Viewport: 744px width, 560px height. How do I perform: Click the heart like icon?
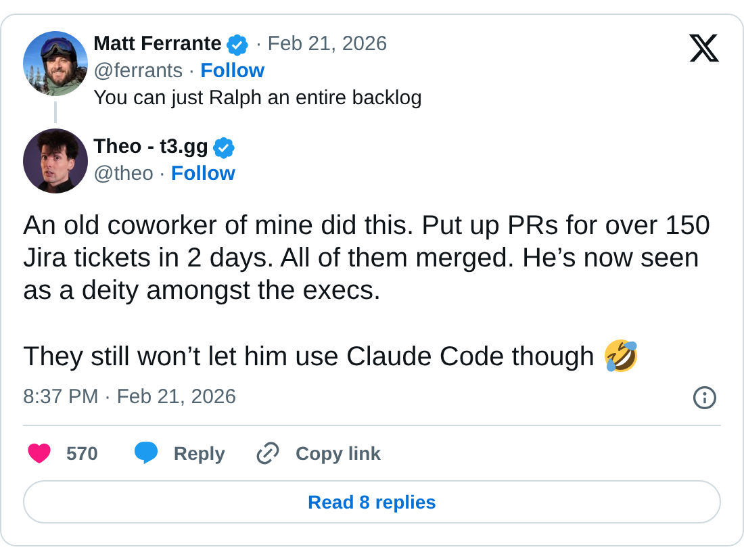[39, 453]
